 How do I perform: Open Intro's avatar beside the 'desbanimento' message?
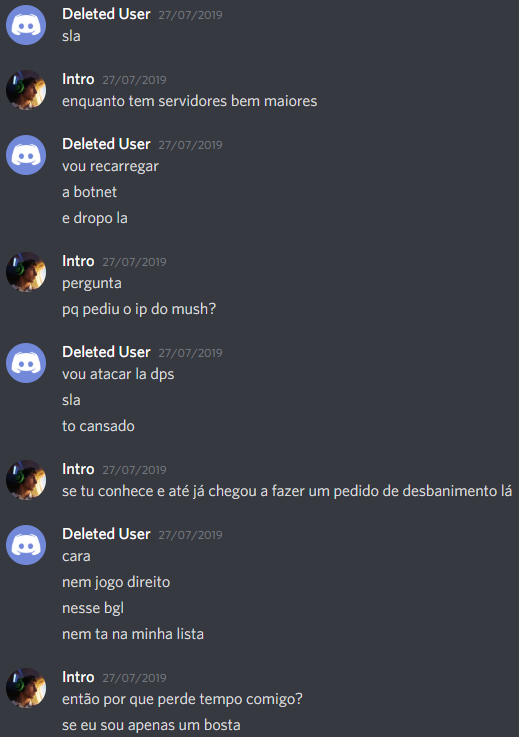coord(26,480)
